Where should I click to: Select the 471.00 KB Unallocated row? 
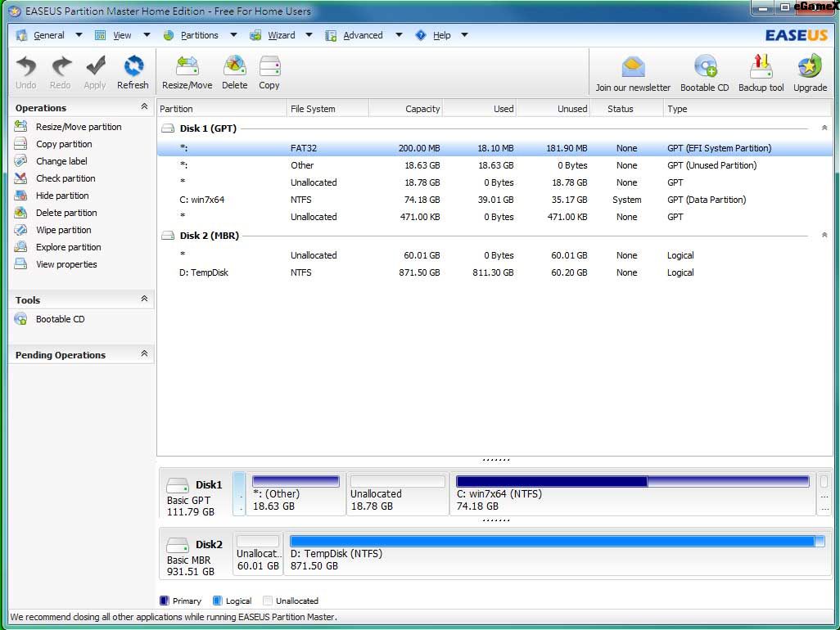point(495,217)
